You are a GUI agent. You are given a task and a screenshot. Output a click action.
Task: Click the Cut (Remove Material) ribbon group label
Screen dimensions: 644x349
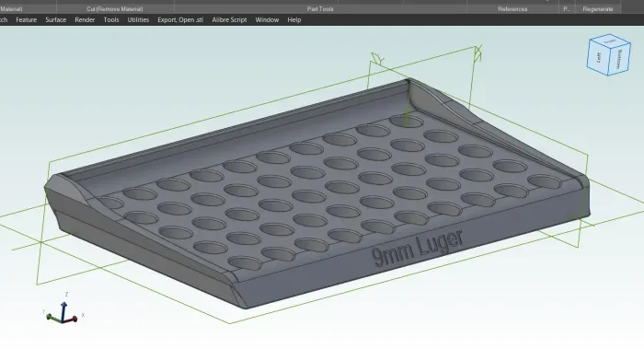point(115,8)
